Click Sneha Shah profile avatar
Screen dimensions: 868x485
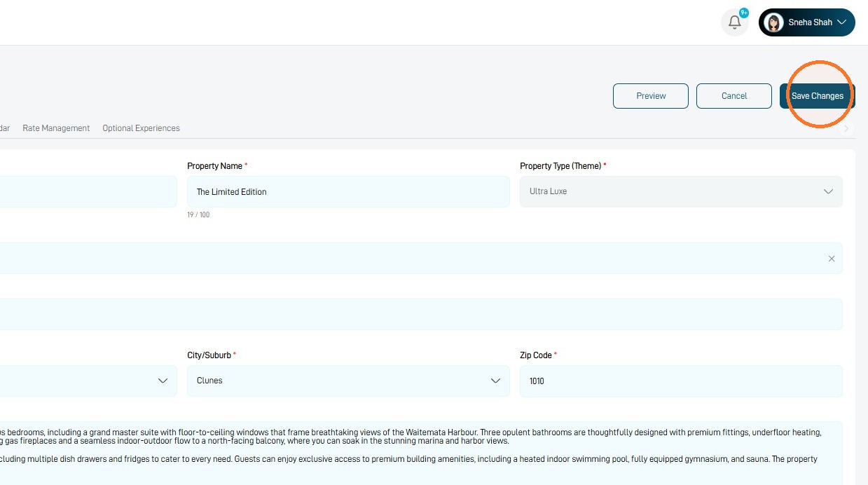click(x=773, y=22)
